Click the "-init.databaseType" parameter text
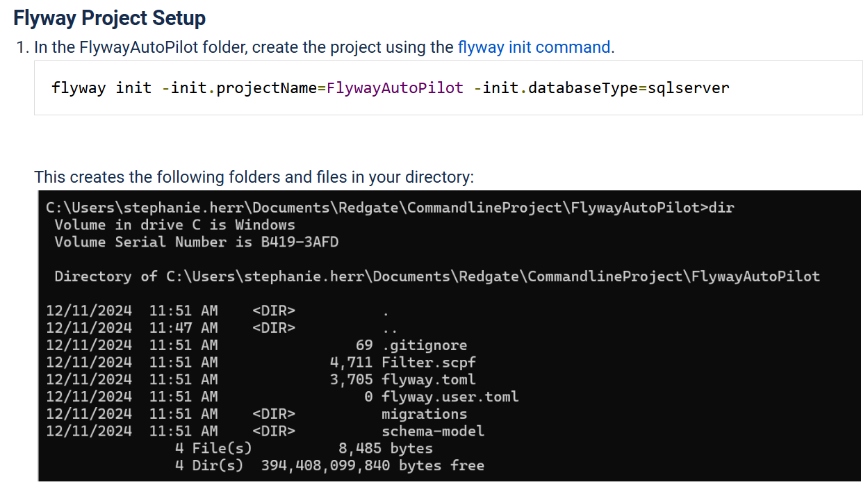 555,88
